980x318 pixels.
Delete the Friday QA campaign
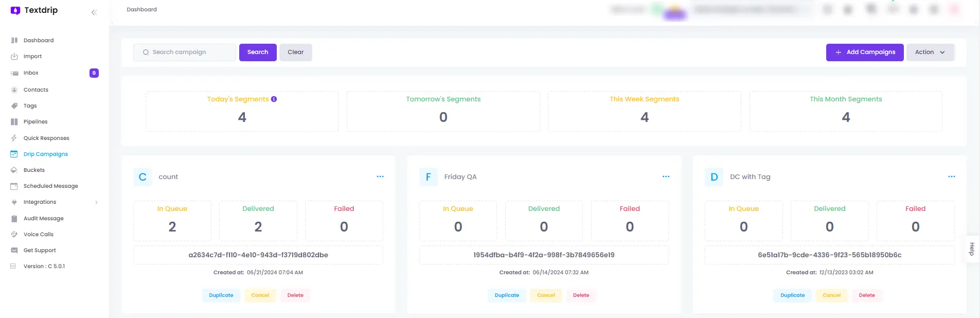coord(581,295)
